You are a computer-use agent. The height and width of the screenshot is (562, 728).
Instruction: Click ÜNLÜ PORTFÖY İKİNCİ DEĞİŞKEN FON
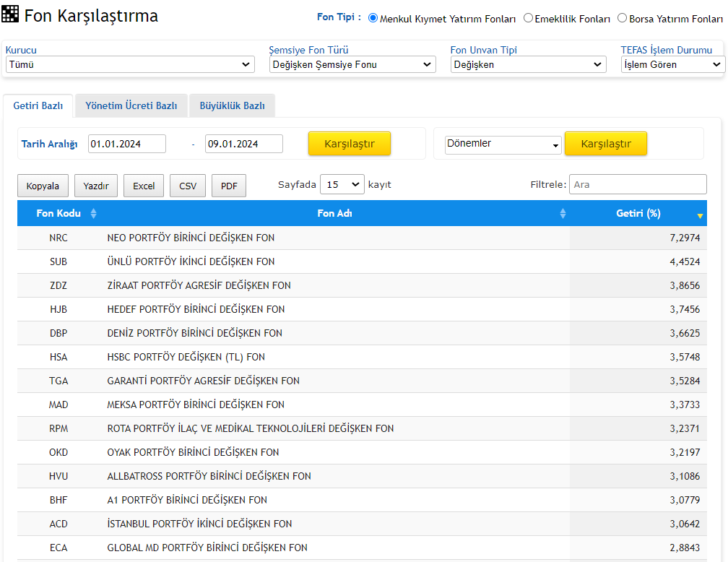tap(191, 261)
